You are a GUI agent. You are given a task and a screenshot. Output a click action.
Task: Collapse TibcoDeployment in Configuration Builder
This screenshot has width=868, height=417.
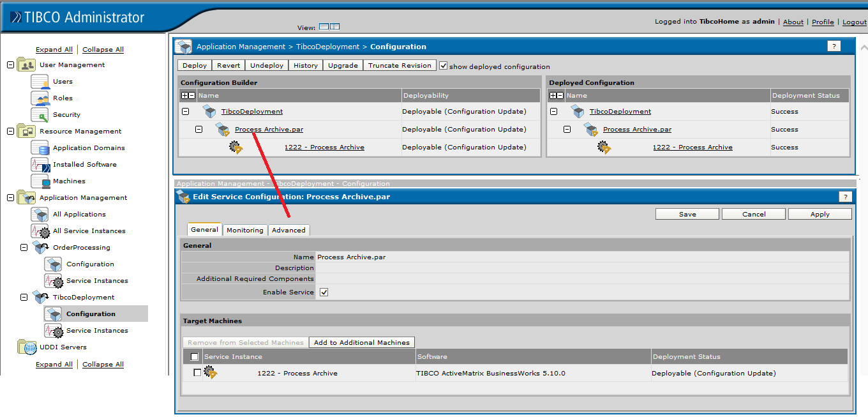(185, 110)
